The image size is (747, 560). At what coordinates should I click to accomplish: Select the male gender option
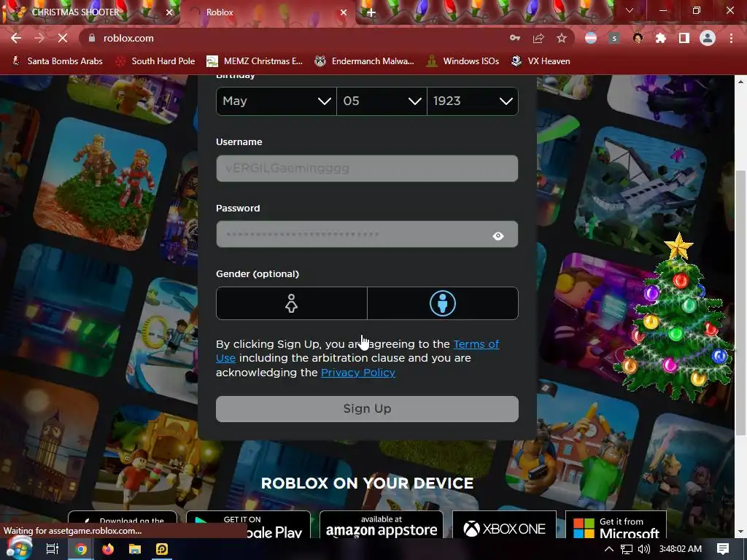tap(443, 303)
